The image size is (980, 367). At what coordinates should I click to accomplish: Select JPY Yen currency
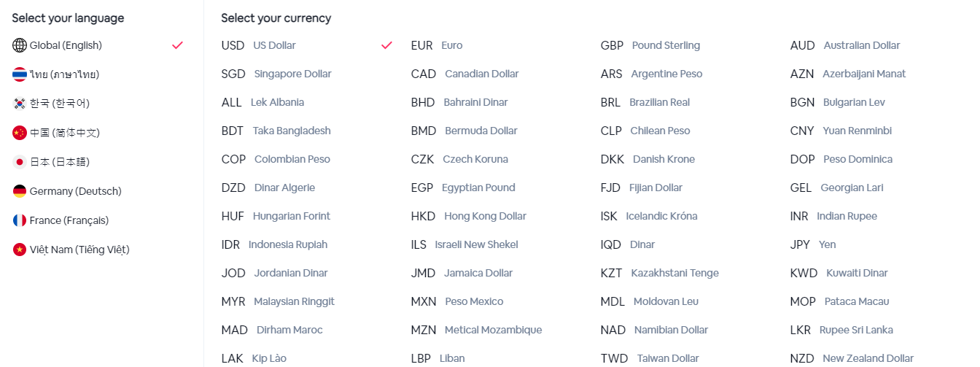813,244
